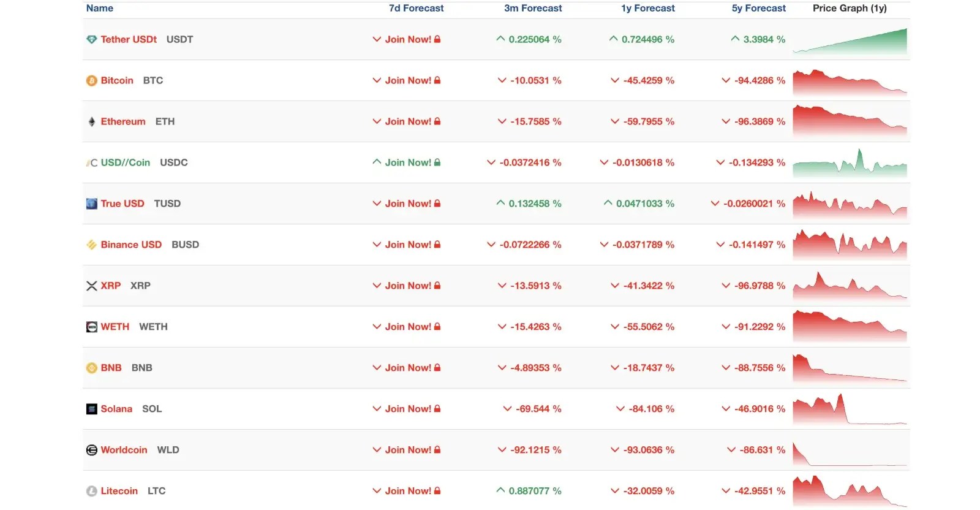
Task: Sort by the 7d Forecast column
Action: (416, 8)
